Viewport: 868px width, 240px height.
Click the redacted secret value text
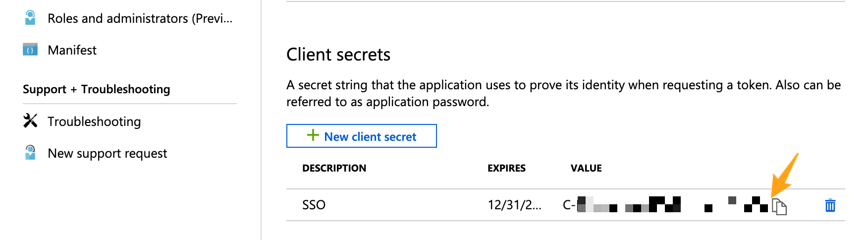pyautogui.click(x=665, y=205)
